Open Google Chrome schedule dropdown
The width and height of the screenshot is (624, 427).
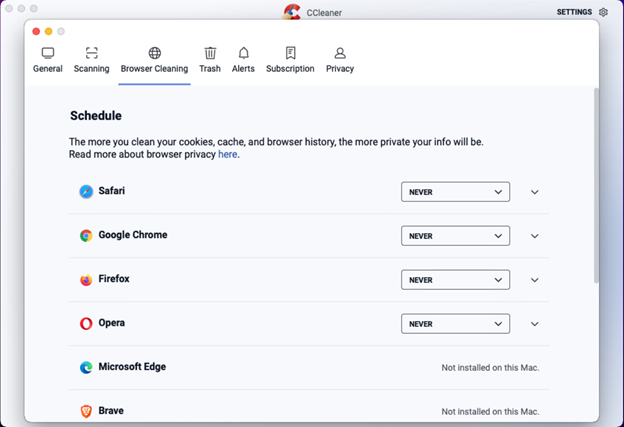pyautogui.click(x=455, y=236)
